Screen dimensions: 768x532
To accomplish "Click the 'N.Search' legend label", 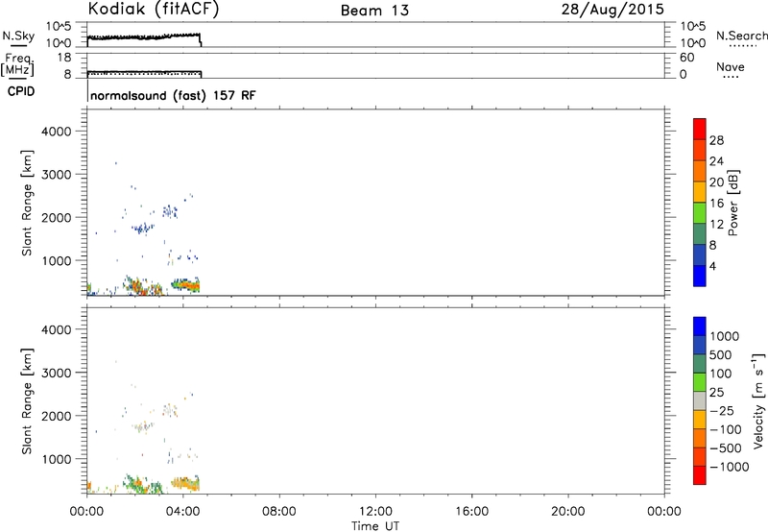I will pos(741,36).
